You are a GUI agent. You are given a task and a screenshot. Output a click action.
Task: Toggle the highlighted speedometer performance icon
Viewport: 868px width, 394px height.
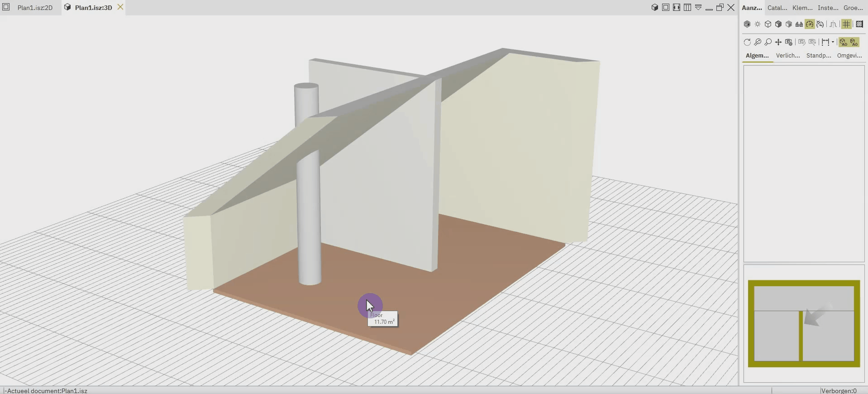tap(810, 24)
